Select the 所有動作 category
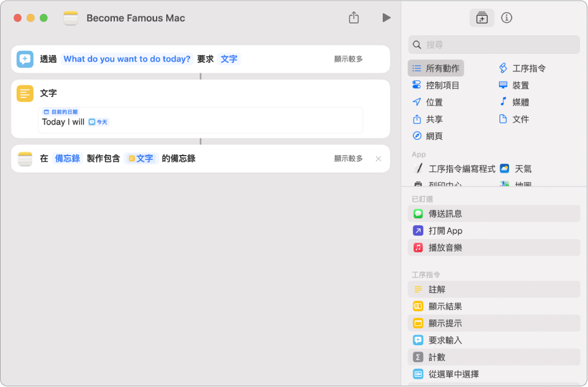588x387 pixels. point(436,68)
